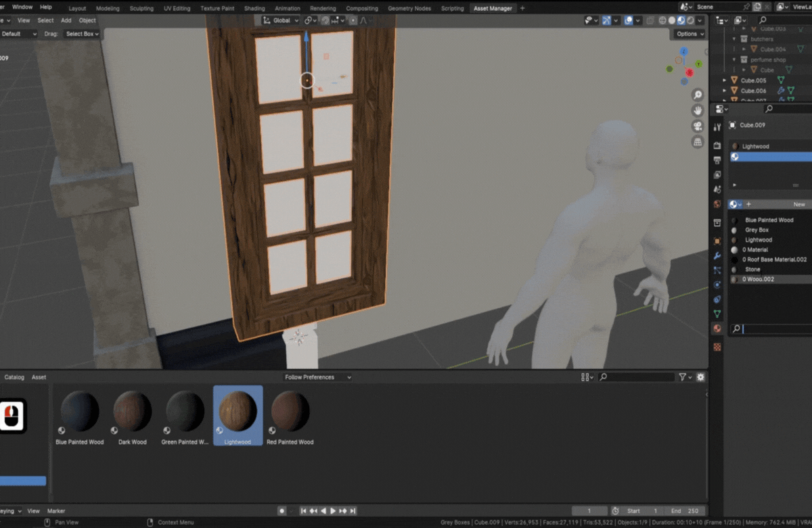This screenshot has height=528, width=812.
Task: Open the Texture properties checker icon
Action: tap(717, 347)
